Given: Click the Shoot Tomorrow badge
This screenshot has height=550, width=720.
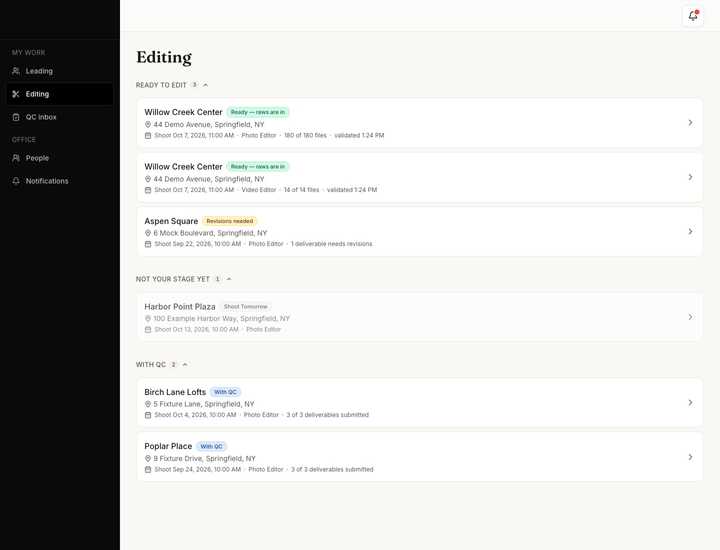Looking at the screenshot, I should tap(245, 307).
